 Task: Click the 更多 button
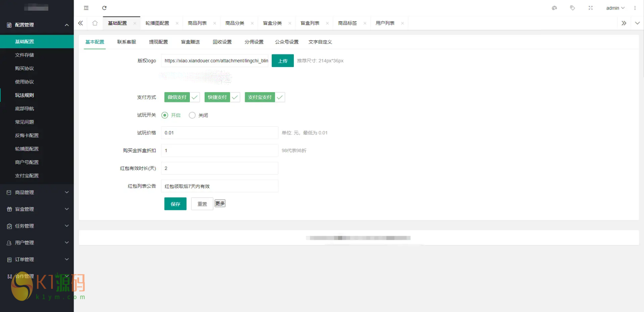click(220, 203)
